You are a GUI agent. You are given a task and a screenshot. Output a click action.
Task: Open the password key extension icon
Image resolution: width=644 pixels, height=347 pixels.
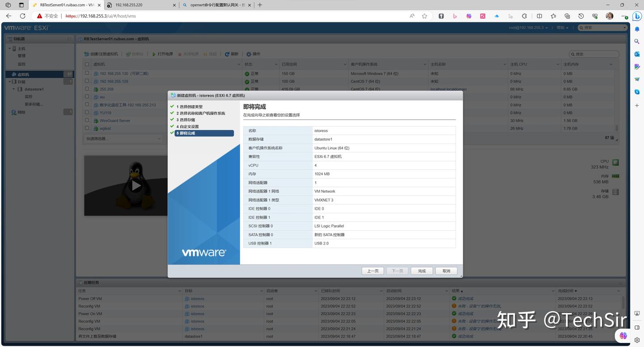click(x=441, y=16)
